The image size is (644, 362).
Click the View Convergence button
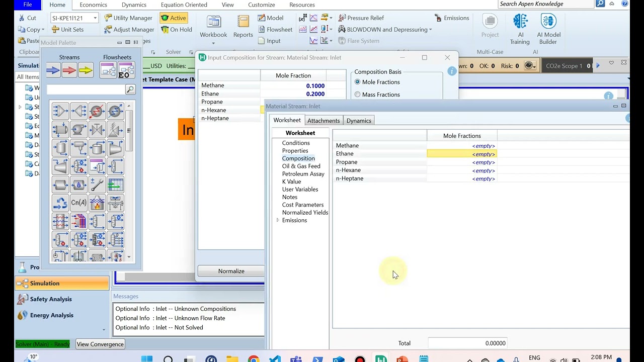pyautogui.click(x=100, y=344)
